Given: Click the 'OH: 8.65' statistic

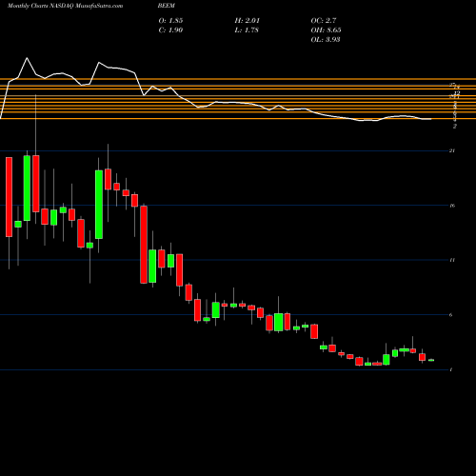Looking at the screenshot, I should tap(326, 30).
